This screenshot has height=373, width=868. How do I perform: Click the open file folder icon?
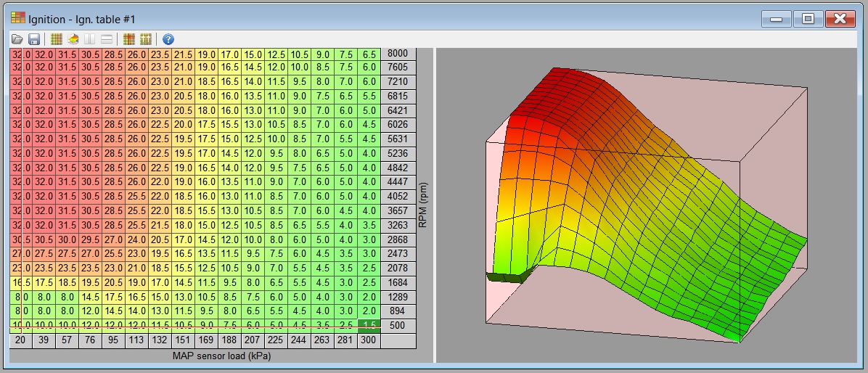(x=17, y=39)
